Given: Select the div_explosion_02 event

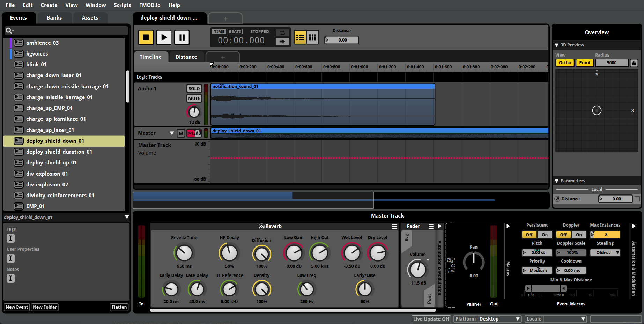Looking at the screenshot, I should [47, 185].
